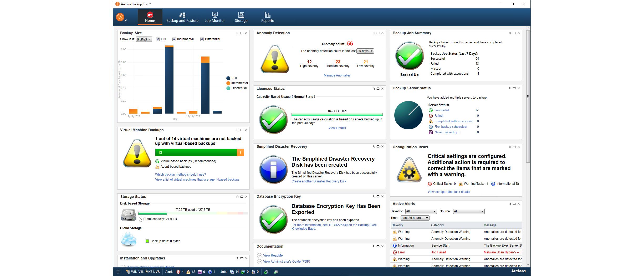Uncheck the Full backup checkbox

point(158,39)
